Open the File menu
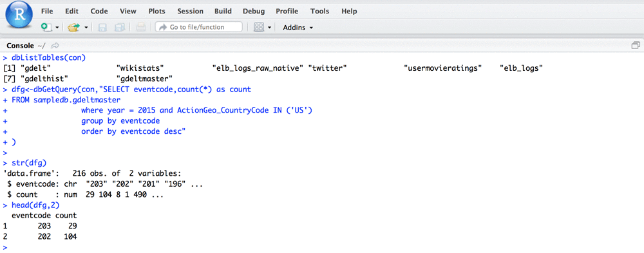Viewport: 644px width, 253px height. click(x=47, y=11)
